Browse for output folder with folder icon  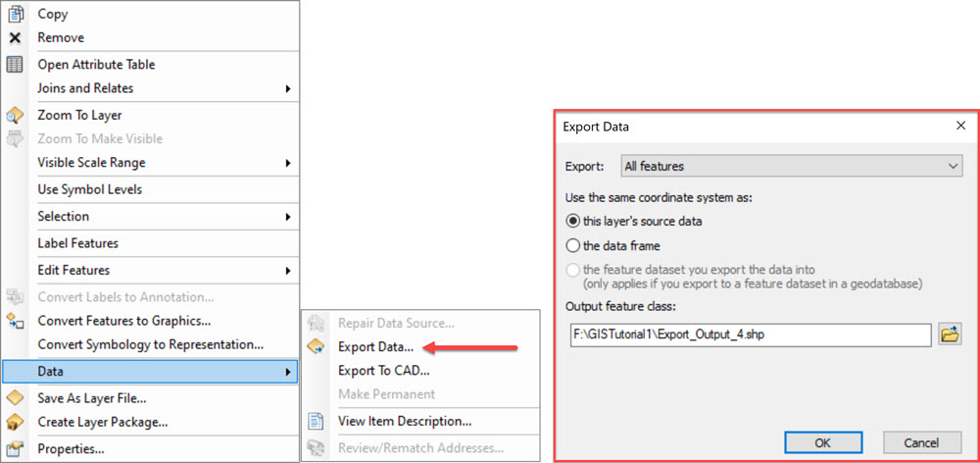pos(950,334)
